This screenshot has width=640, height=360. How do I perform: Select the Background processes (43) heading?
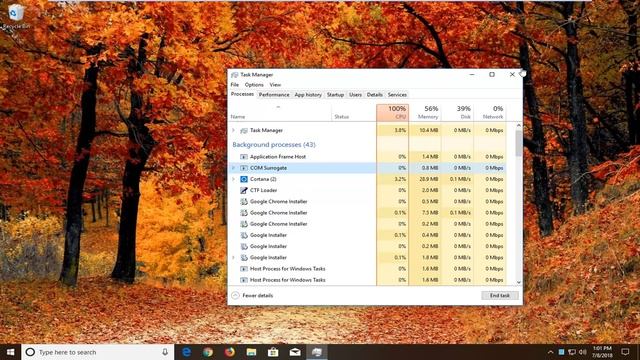(x=274, y=144)
